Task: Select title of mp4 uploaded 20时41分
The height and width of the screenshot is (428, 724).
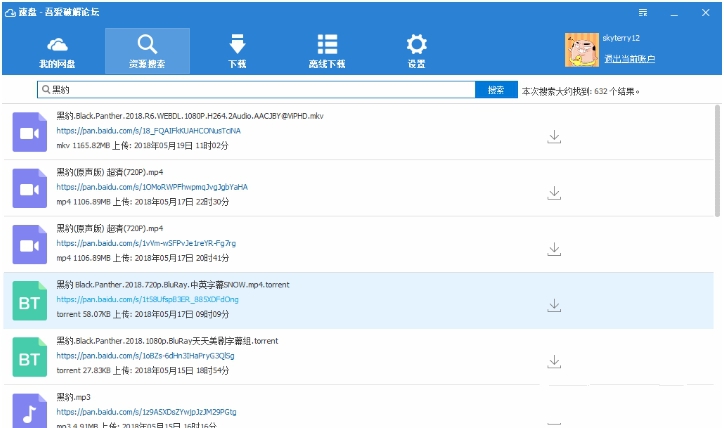Action: (110, 229)
